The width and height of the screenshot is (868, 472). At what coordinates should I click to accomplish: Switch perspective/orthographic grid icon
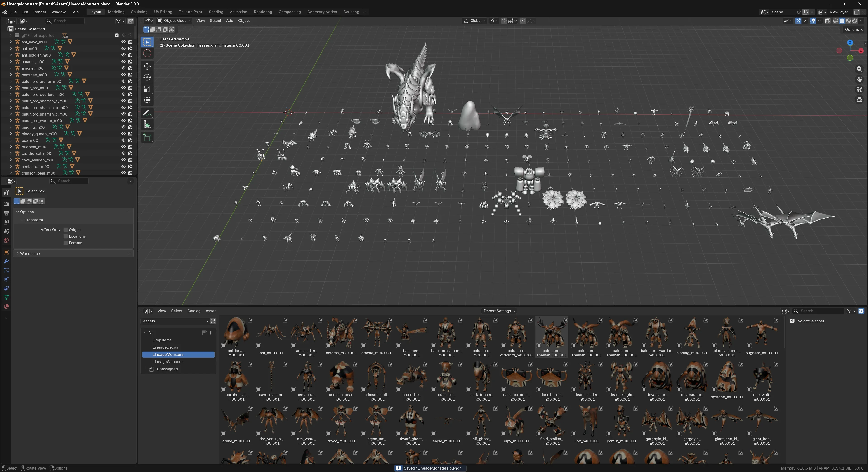[860, 100]
